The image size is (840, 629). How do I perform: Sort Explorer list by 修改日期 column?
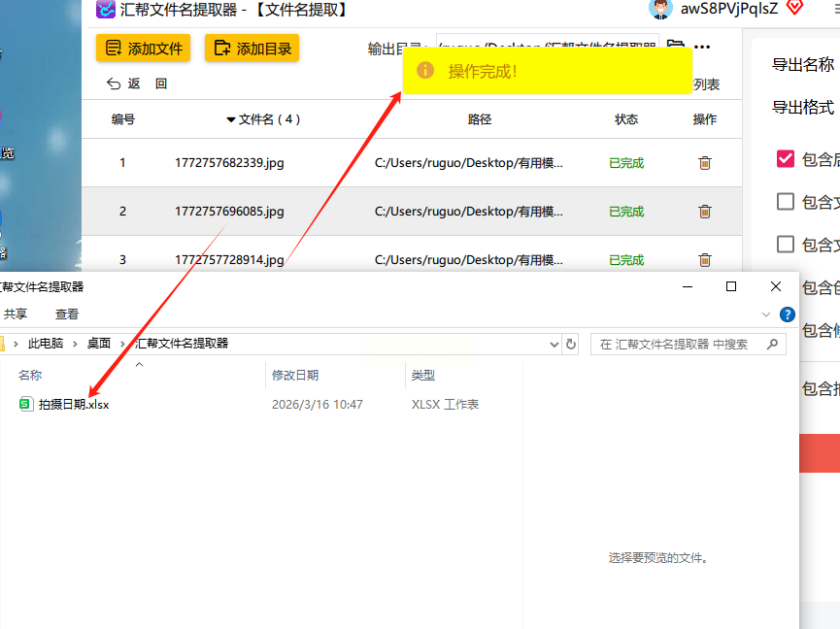coord(295,376)
